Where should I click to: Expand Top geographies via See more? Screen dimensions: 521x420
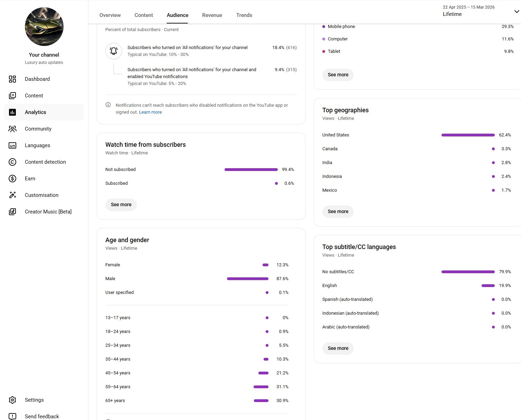pyautogui.click(x=338, y=211)
